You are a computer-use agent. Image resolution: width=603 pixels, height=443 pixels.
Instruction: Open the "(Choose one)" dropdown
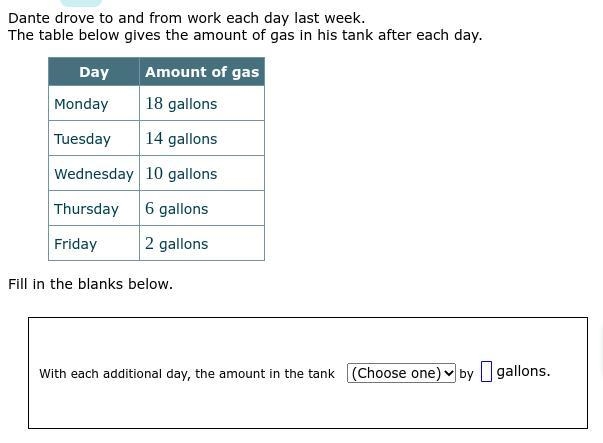pyautogui.click(x=401, y=373)
